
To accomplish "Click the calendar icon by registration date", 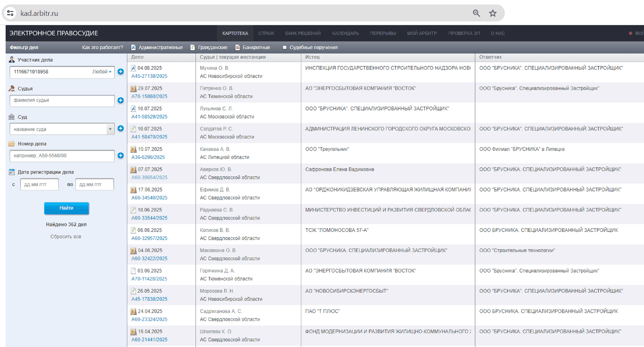I will [12, 172].
